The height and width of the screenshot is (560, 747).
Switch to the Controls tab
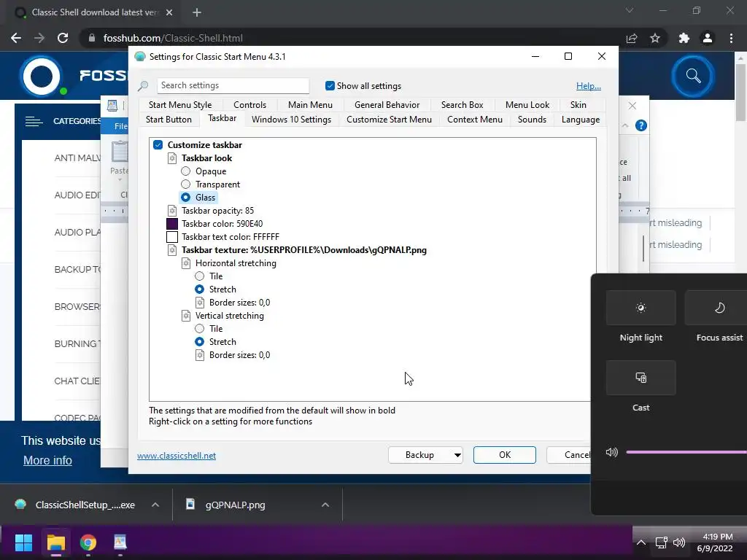tap(249, 105)
